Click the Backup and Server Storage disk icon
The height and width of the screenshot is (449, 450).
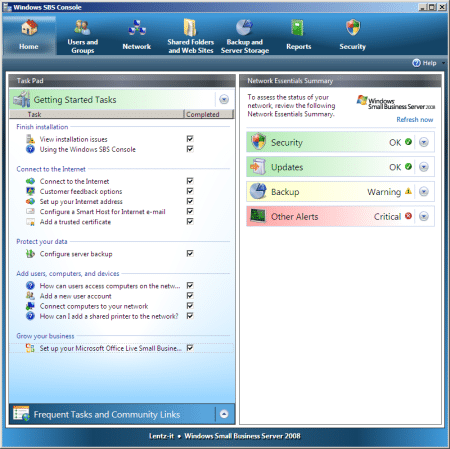tap(244, 28)
